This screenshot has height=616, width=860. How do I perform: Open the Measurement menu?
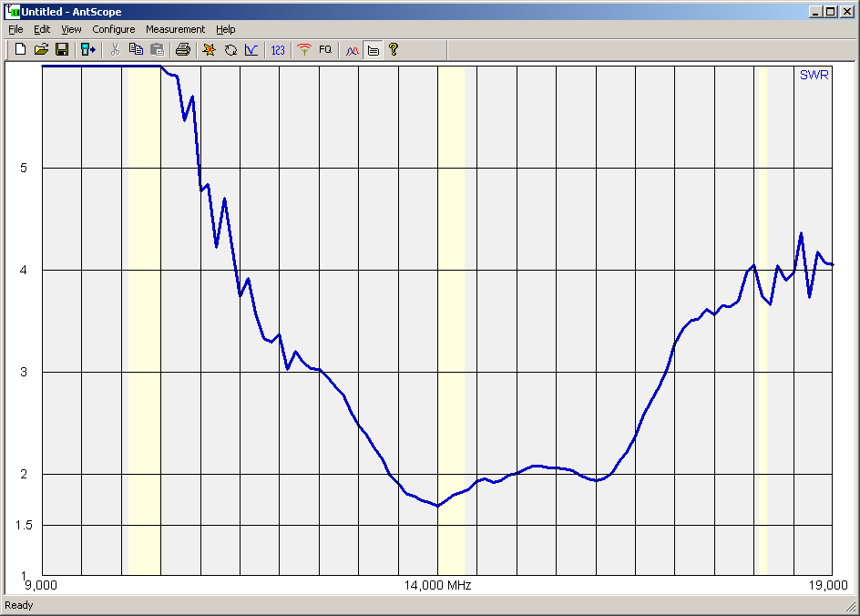coord(175,29)
